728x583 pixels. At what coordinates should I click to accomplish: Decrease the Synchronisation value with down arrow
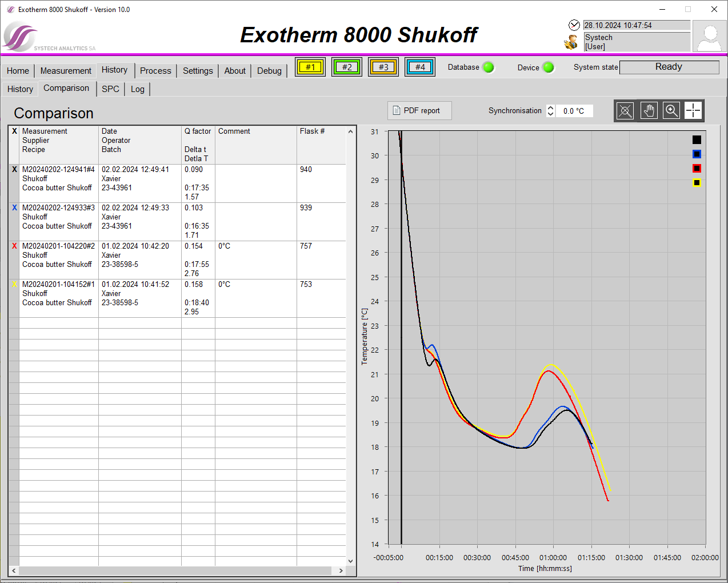(550, 114)
